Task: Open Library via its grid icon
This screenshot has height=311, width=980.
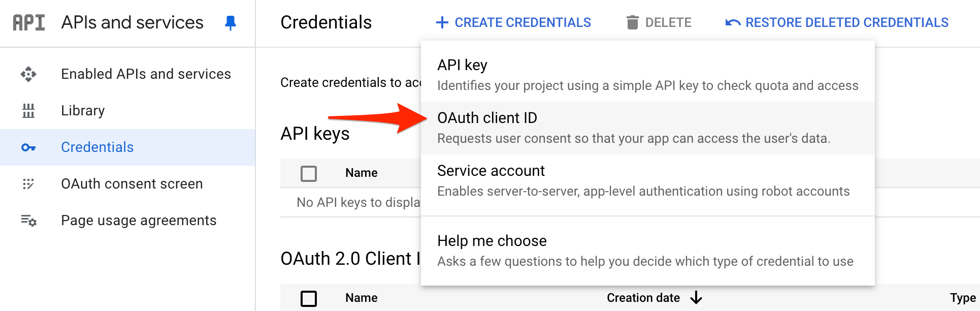Action: tap(28, 111)
